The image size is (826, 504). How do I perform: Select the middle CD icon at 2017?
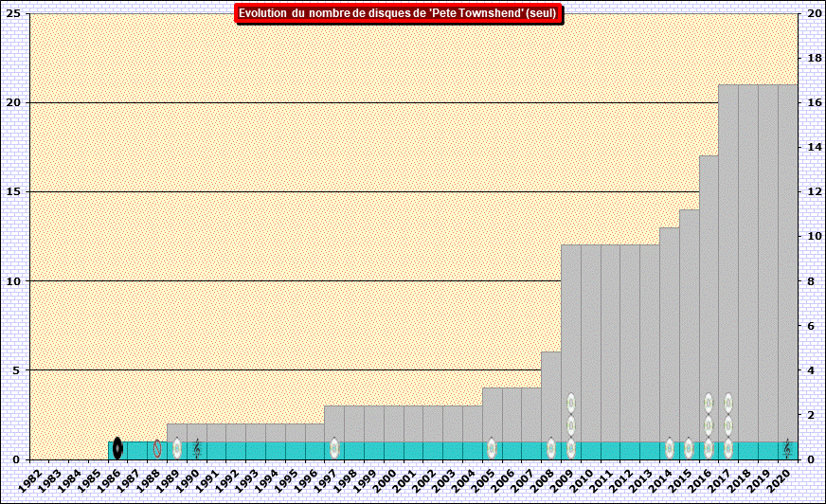click(x=728, y=425)
